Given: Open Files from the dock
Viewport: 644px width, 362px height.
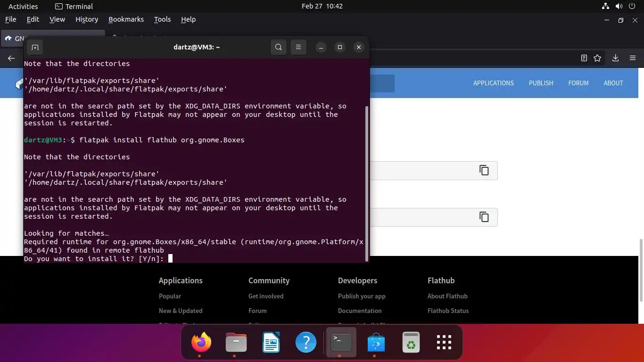Looking at the screenshot, I should pyautogui.click(x=236, y=342).
